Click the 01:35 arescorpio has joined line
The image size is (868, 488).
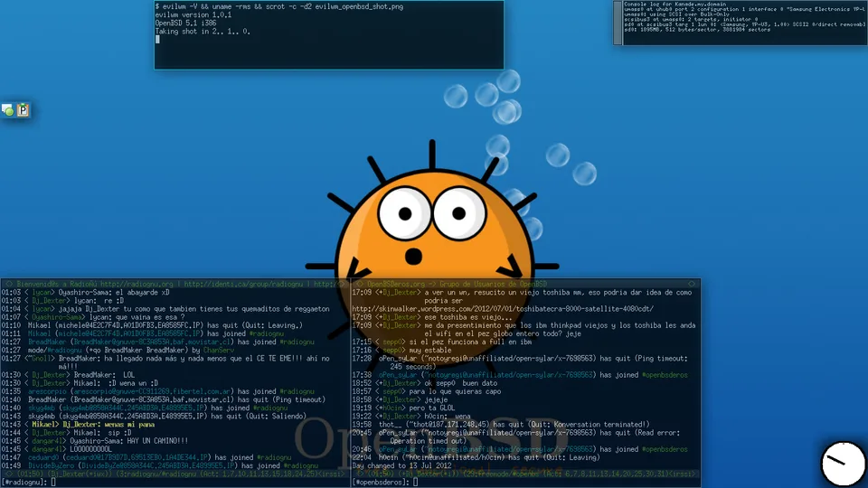coord(157,391)
